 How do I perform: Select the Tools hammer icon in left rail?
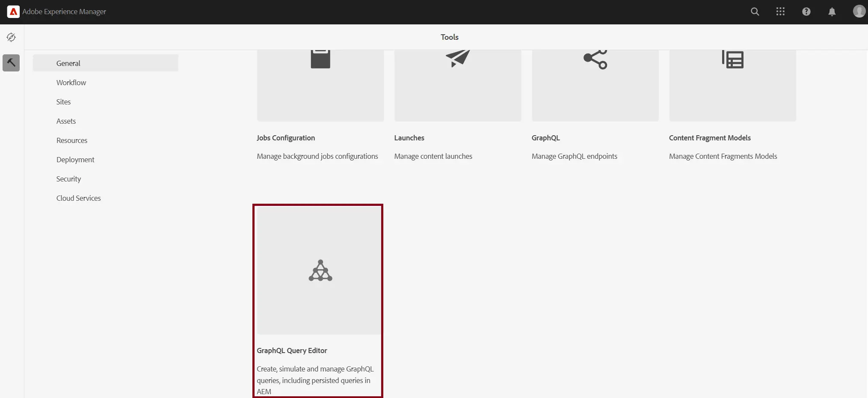tap(11, 62)
